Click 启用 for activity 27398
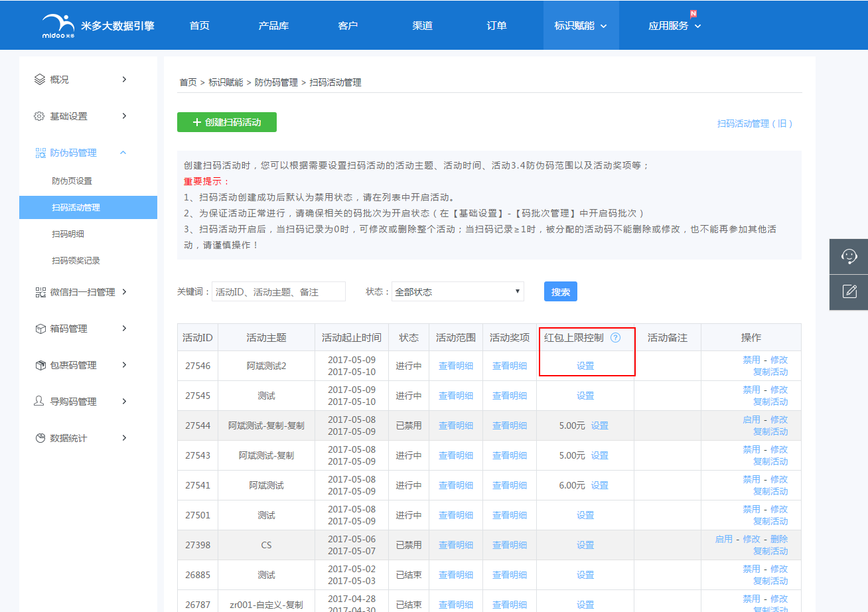868x612 pixels. [x=723, y=539]
